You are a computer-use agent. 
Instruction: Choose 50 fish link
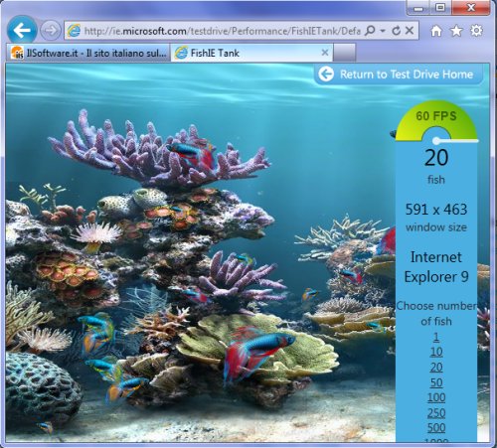click(436, 382)
